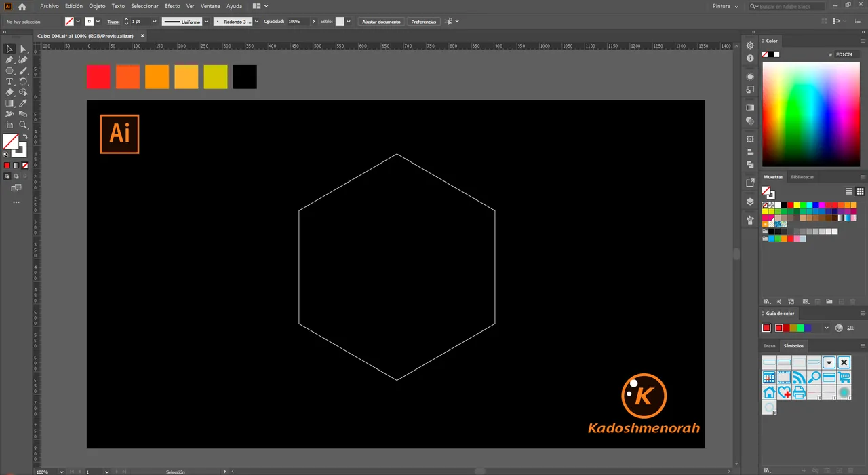This screenshot has height=475, width=868.
Task: Select the Eyedropper tool
Action: 23,103
